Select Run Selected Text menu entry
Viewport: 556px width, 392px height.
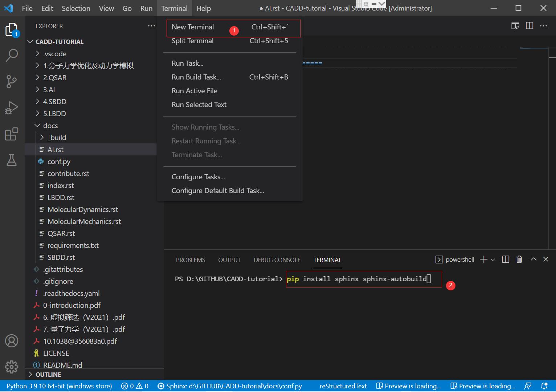[230, 105]
